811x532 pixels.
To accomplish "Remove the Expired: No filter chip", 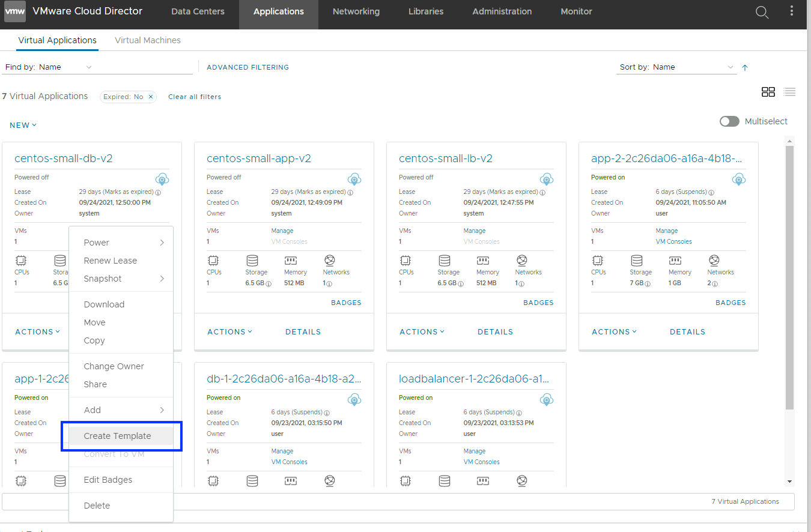I will [x=151, y=97].
